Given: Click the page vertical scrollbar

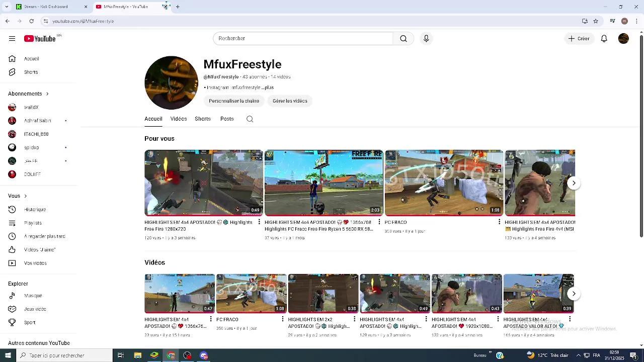Looking at the screenshot, I should pyautogui.click(x=641, y=136).
